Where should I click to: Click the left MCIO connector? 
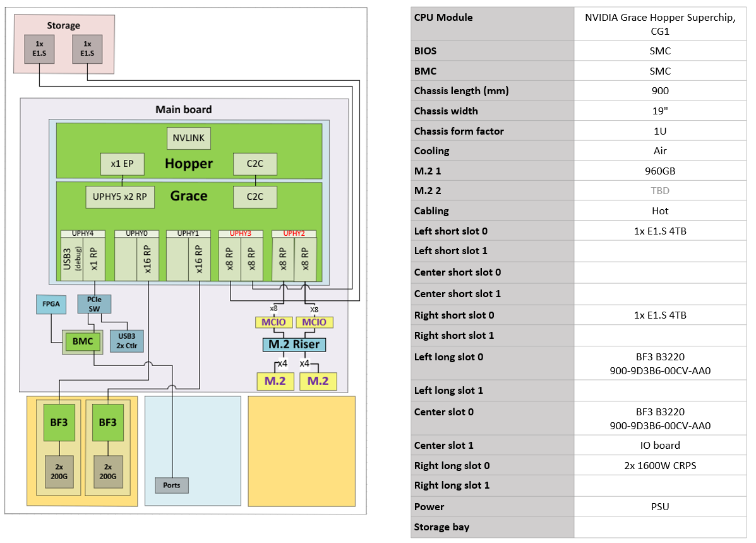274,322
